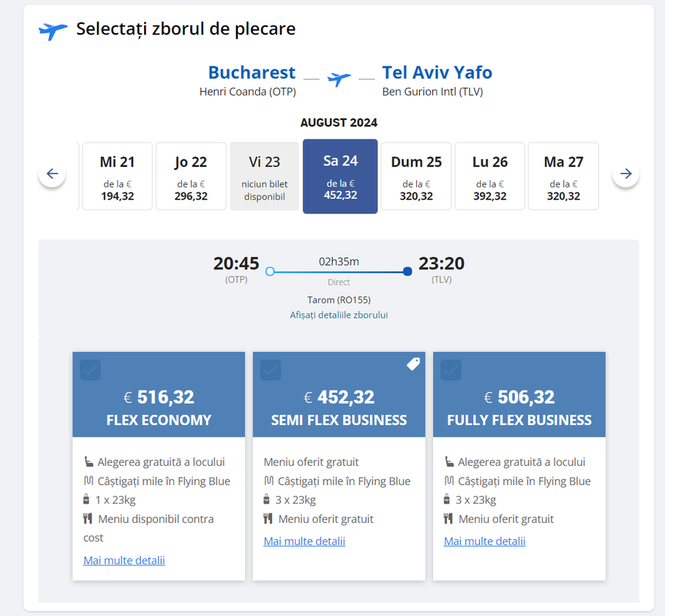Click the cutlery icon in Semi Flex Business

pyautogui.click(x=268, y=519)
